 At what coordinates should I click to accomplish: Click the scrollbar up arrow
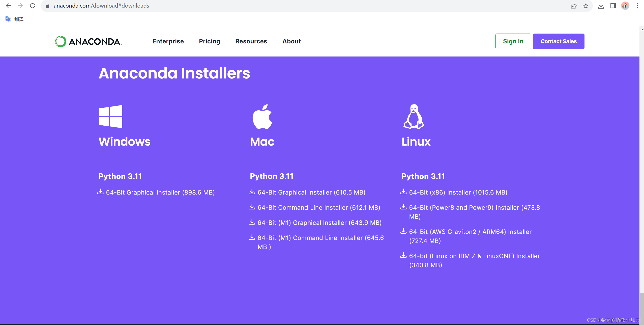[642, 30]
